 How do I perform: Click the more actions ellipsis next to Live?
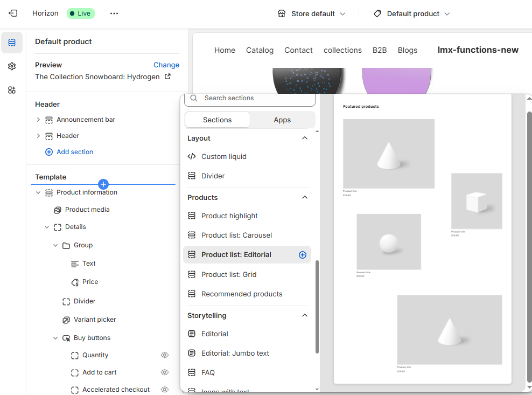click(x=114, y=13)
